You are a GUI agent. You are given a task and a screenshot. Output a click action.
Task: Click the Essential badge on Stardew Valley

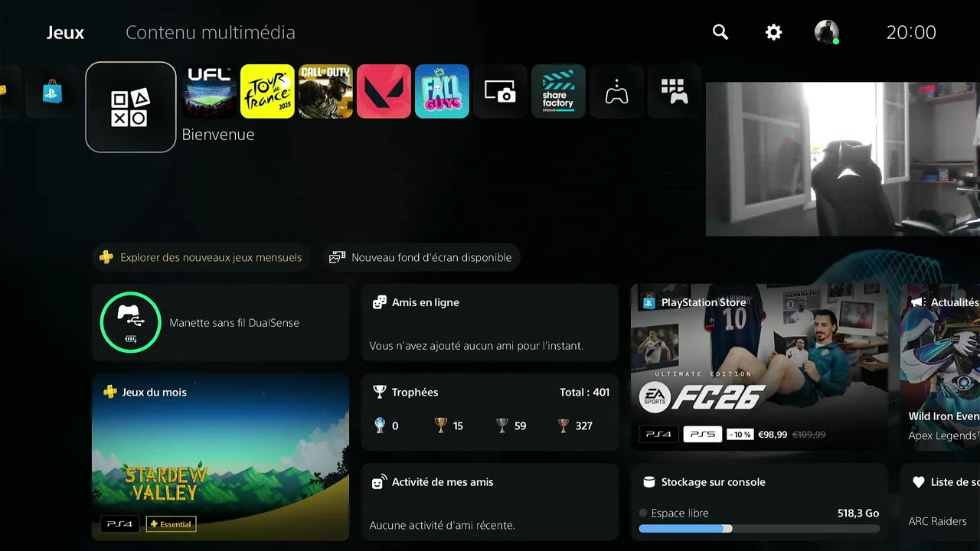pyautogui.click(x=171, y=524)
